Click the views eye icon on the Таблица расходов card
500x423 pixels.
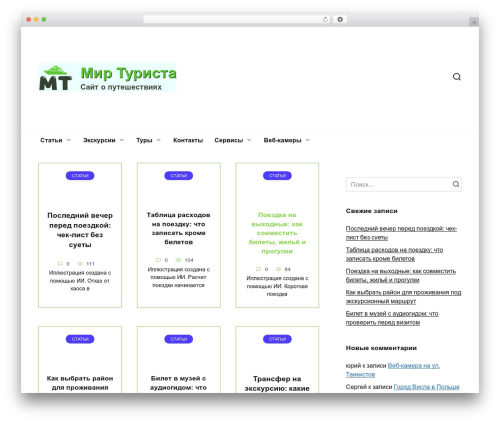(178, 260)
